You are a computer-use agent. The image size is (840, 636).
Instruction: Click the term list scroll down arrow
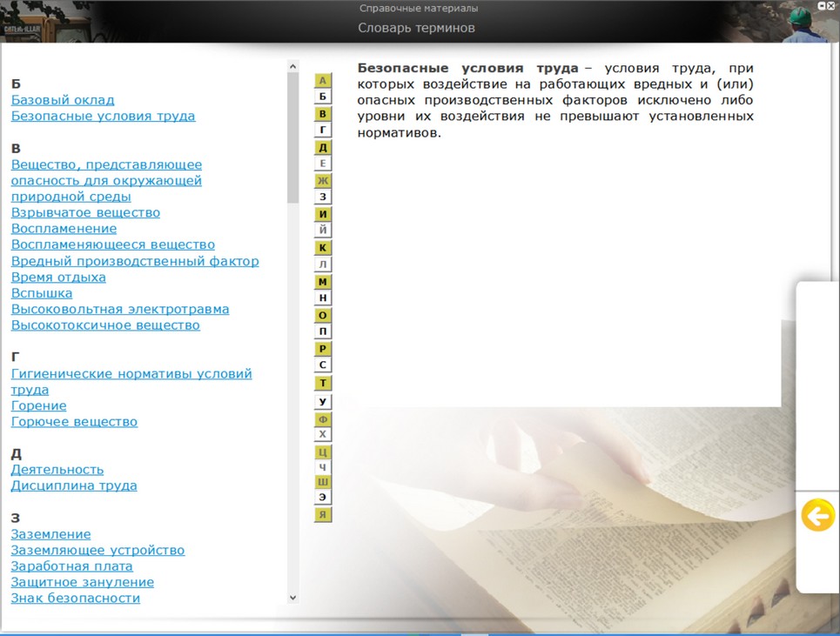[x=292, y=598]
